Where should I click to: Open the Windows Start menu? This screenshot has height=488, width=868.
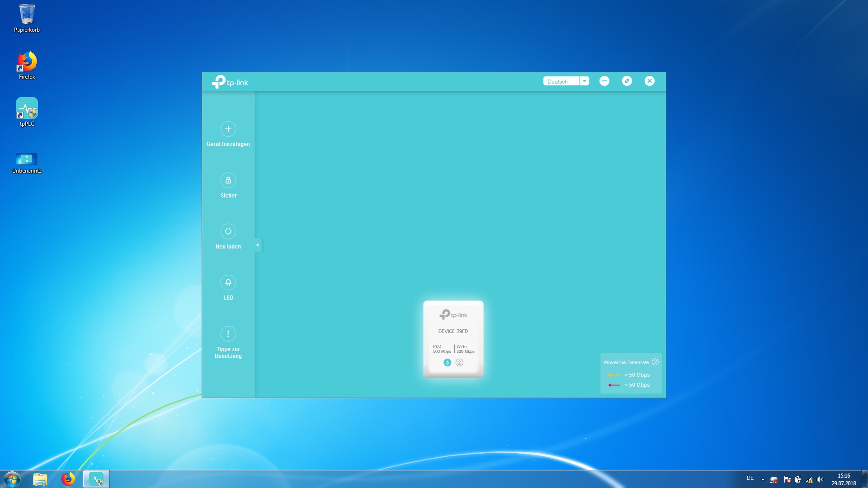[12, 479]
